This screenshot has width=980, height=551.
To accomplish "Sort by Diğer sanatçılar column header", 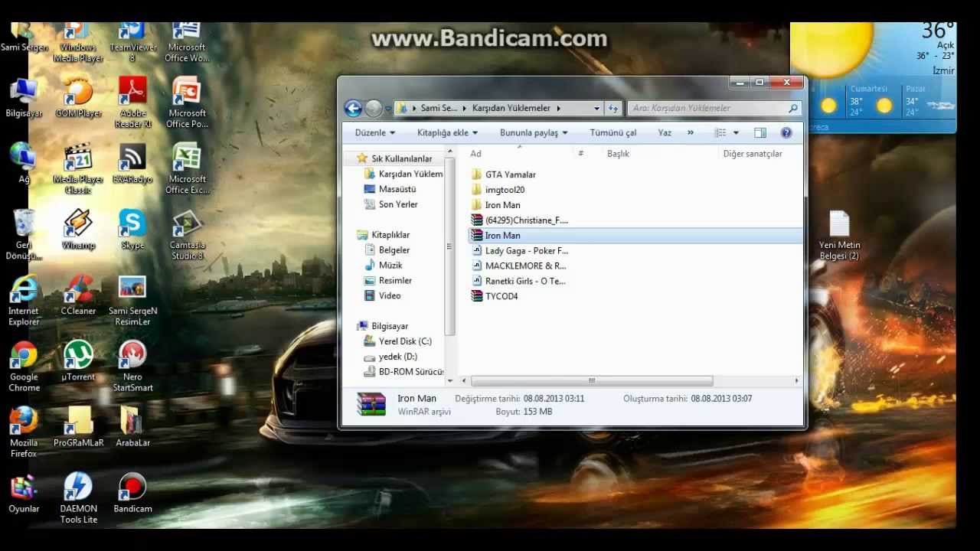I will 753,154.
